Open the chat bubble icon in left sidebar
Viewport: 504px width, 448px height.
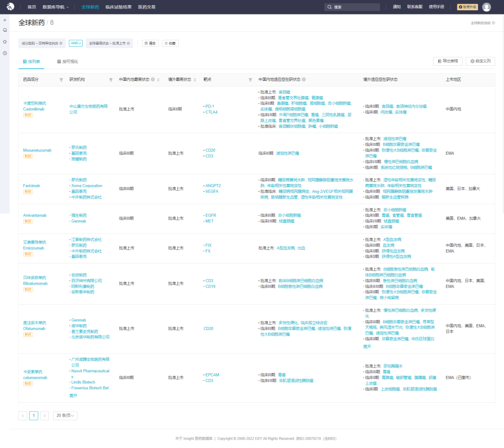click(5, 30)
